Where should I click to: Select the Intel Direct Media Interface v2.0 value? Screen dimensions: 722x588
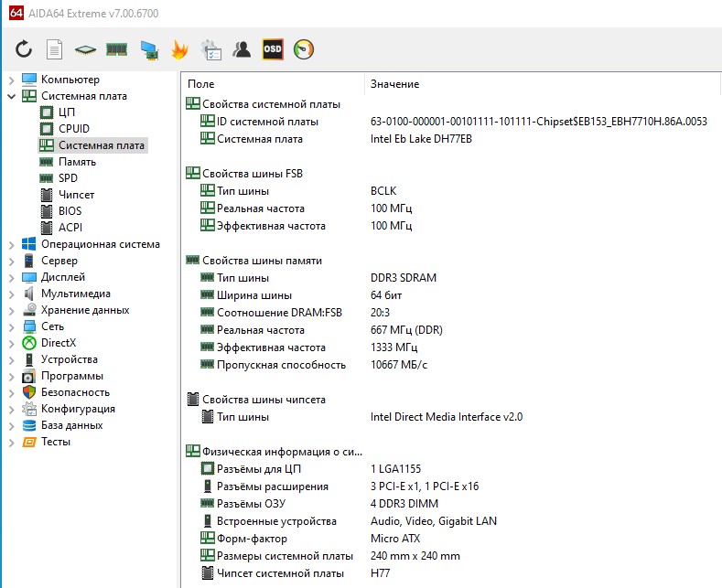click(447, 417)
